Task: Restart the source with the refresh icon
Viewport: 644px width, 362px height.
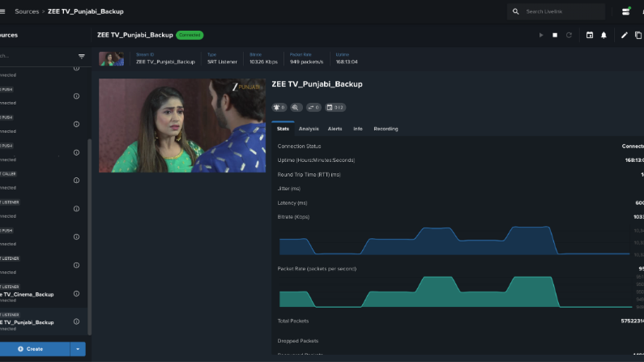Action: 569,36
